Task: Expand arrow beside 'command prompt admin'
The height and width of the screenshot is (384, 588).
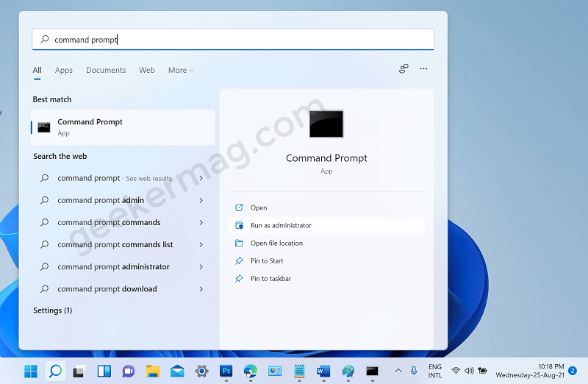Action: 201,200
